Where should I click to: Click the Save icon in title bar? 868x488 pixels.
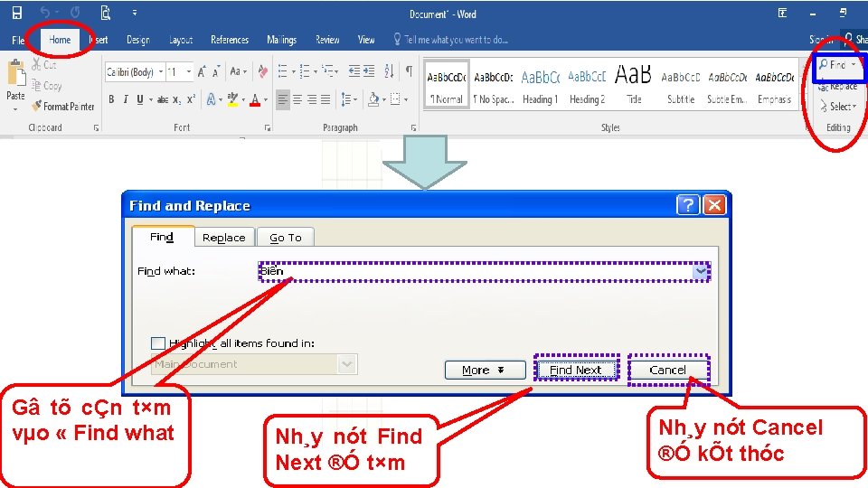[x=16, y=13]
